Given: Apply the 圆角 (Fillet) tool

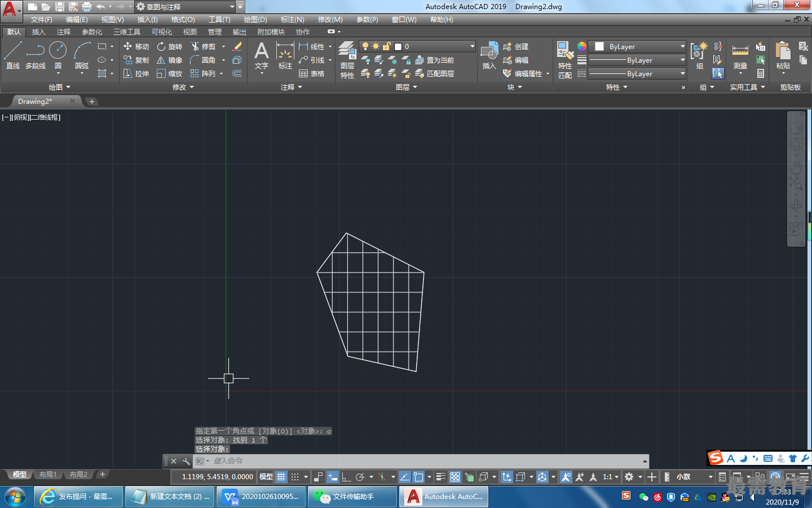Looking at the screenshot, I should (x=204, y=60).
